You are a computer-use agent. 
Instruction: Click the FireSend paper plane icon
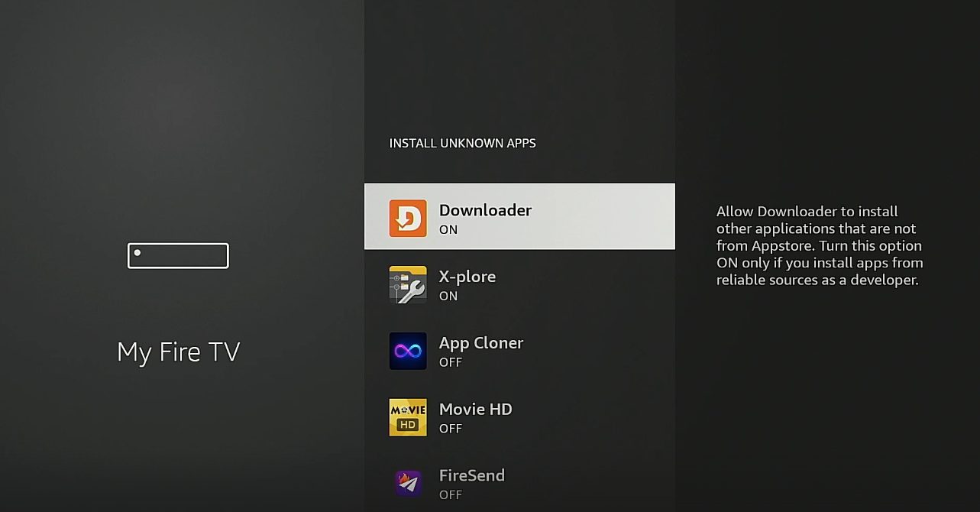pos(407,483)
